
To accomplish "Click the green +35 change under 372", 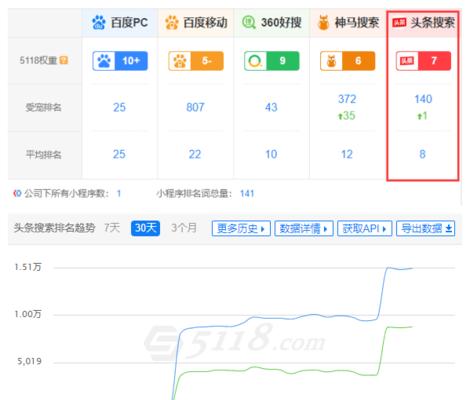I will [x=347, y=116].
